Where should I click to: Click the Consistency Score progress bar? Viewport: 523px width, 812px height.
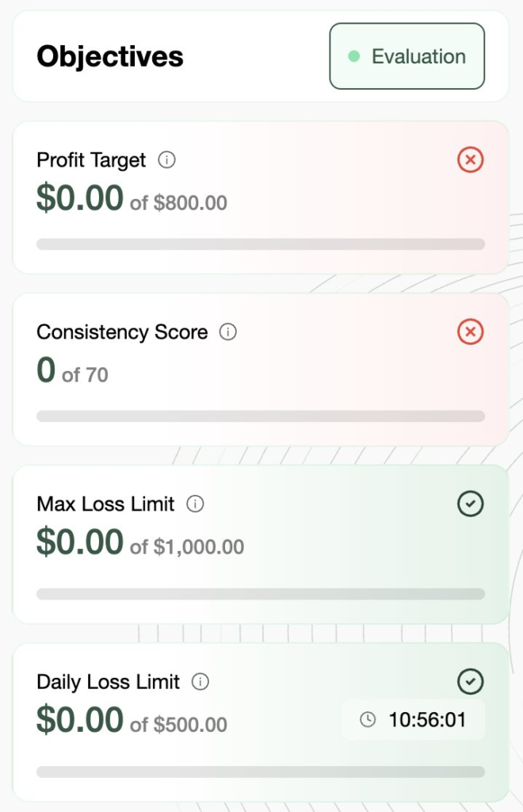[261, 416]
